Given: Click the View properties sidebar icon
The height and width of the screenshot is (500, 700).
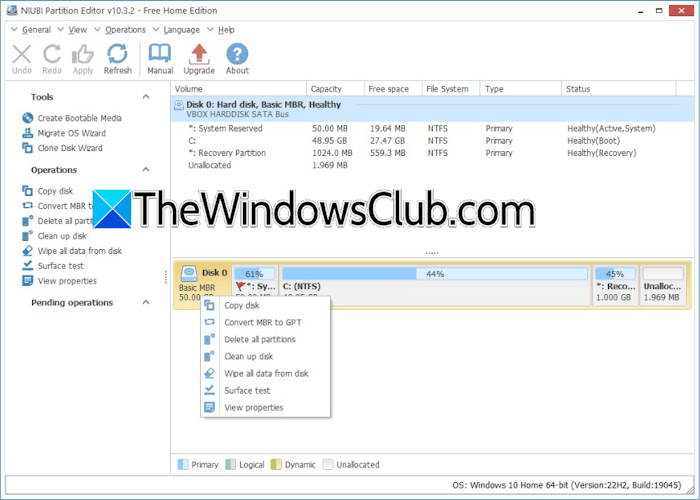Looking at the screenshot, I should [x=28, y=281].
